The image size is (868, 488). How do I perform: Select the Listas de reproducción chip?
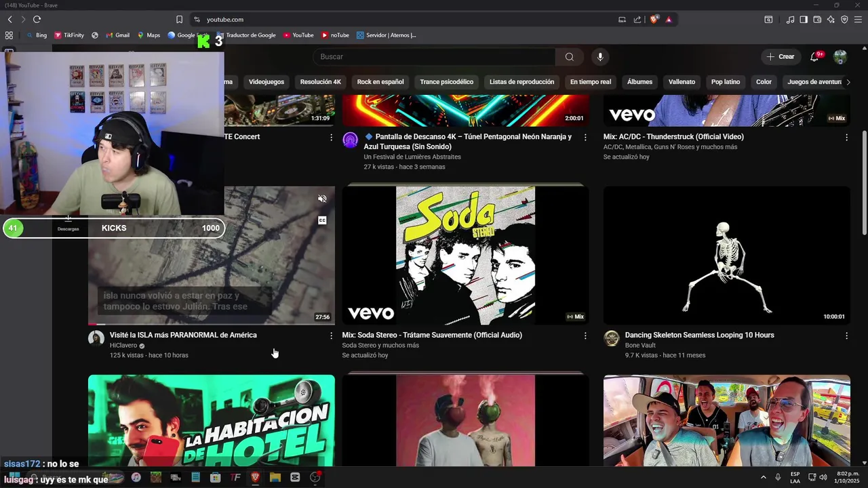click(x=521, y=82)
